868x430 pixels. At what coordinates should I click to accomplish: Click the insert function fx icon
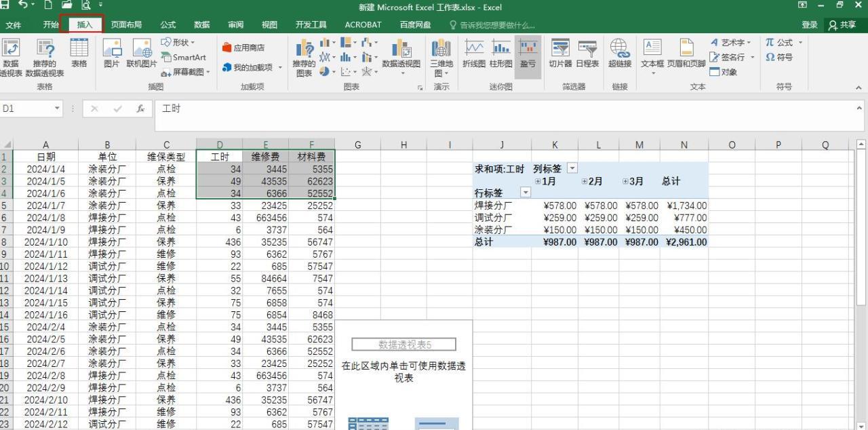click(x=140, y=109)
